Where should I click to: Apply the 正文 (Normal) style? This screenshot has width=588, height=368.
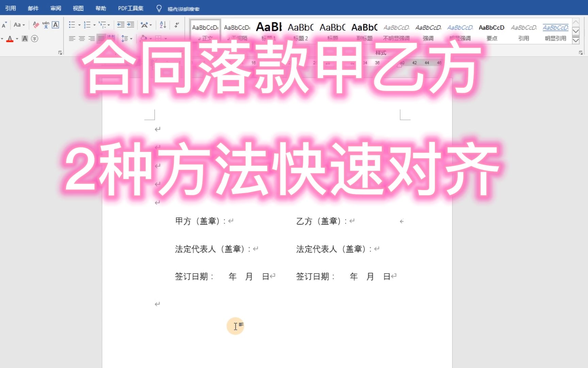pos(205,31)
